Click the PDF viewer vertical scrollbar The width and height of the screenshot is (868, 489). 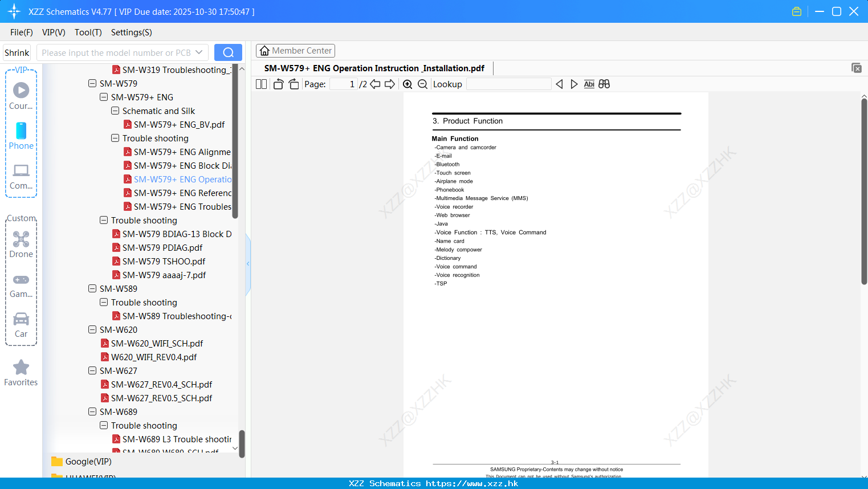coord(864,191)
